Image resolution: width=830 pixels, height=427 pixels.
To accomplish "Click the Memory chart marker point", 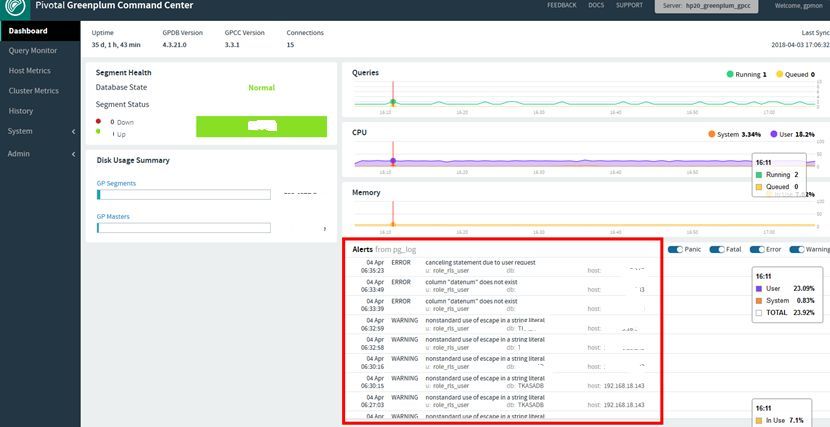I will 393,224.
